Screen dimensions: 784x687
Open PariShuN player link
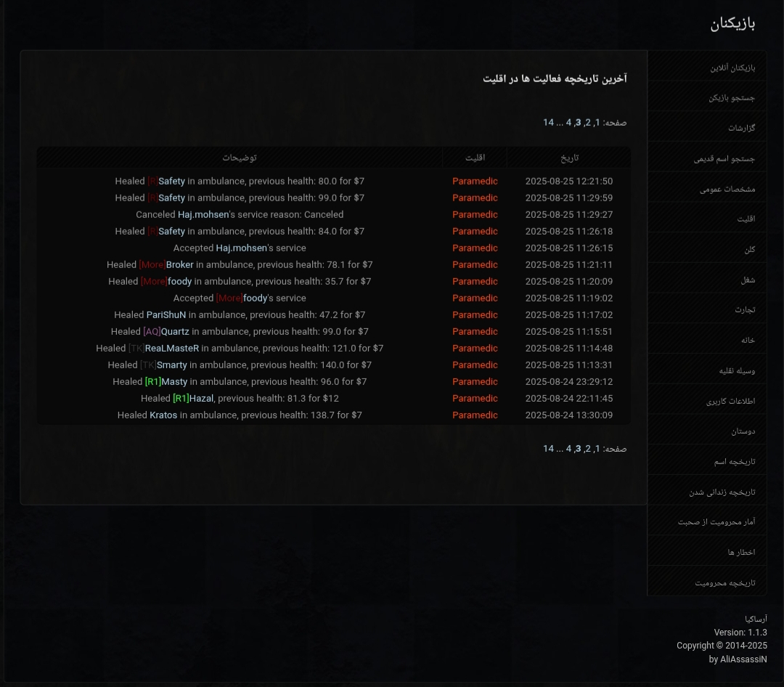166,314
